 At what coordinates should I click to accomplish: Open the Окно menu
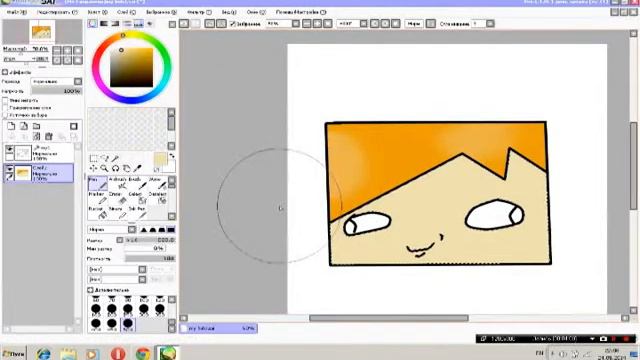pos(256,12)
